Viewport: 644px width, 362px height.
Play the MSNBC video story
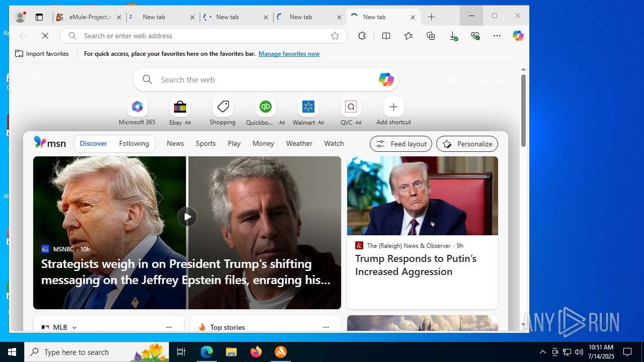pos(187,217)
